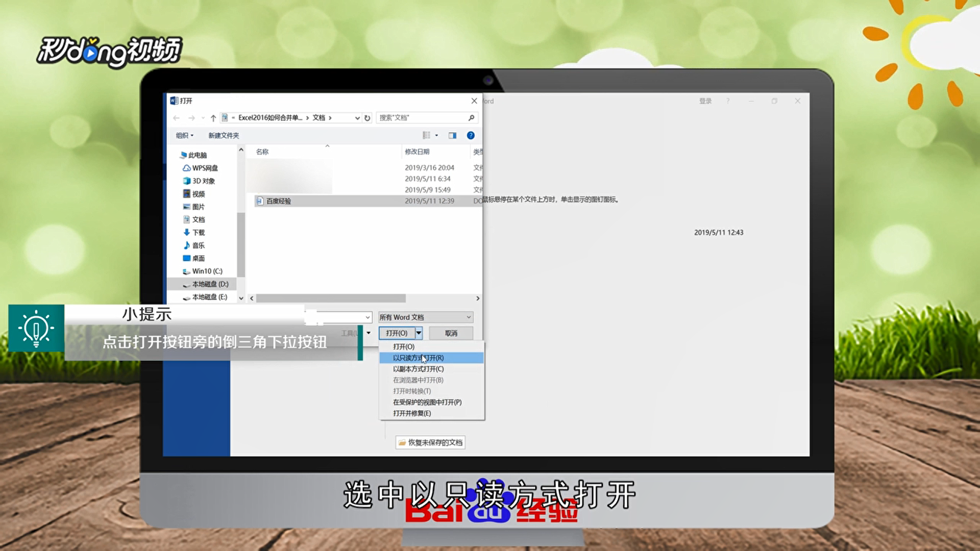This screenshot has height=551, width=980.
Task: Choose 以只读方式打开(R) from the menu
Action: (418, 358)
